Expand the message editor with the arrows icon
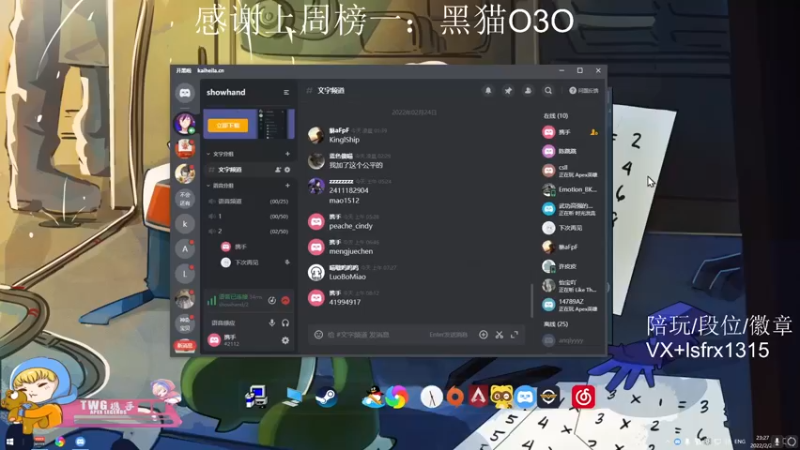800x450 pixels. tap(514, 335)
